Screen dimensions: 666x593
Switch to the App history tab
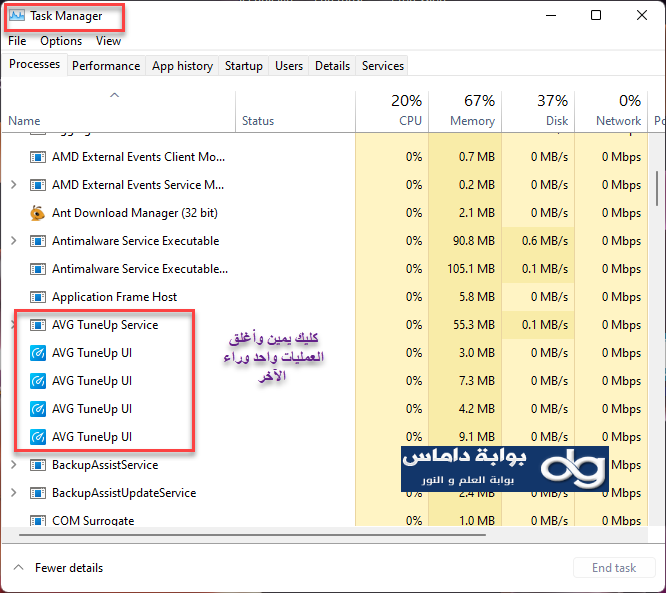click(182, 66)
